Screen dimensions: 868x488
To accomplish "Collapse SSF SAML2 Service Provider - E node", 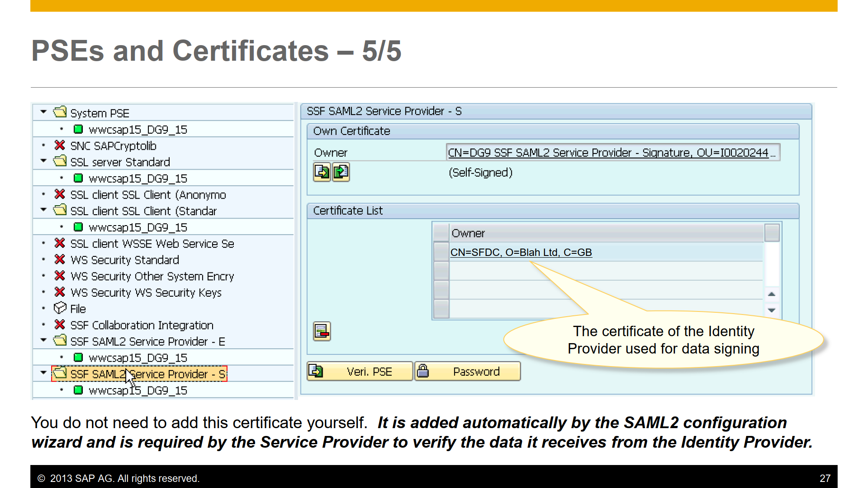I will [43, 341].
